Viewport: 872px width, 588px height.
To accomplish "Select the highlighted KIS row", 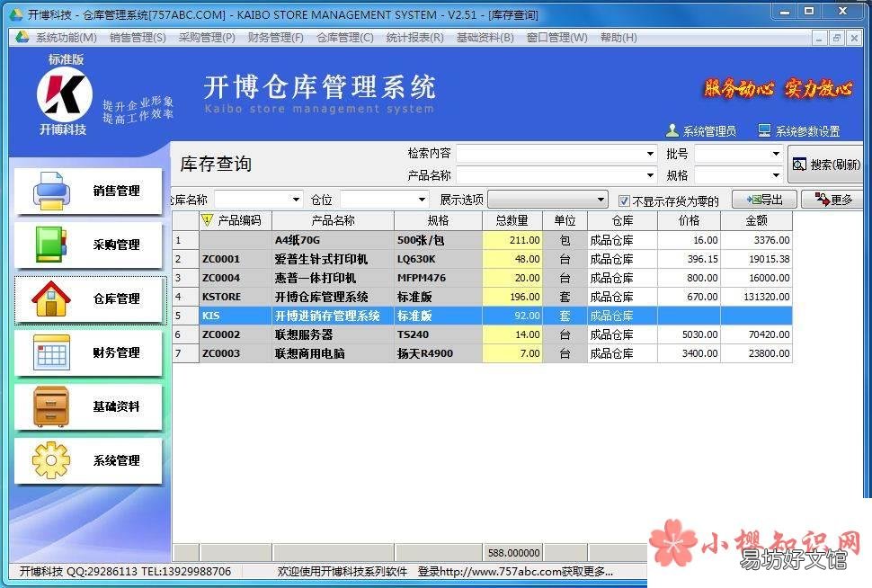I will (482, 316).
